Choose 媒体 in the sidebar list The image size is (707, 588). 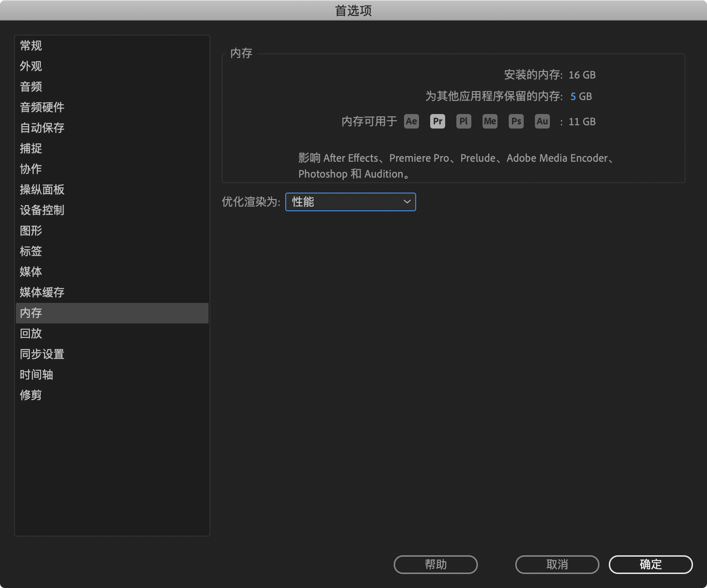(x=112, y=272)
